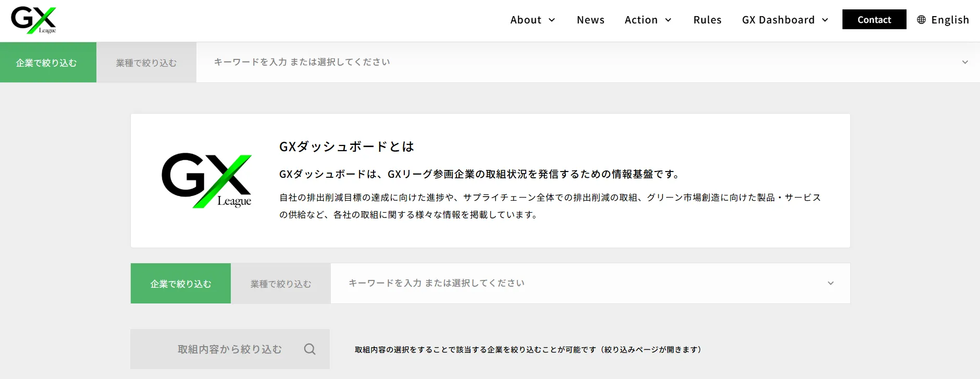
Task: Click the magnifier icon in 取組内容から絞り込む
Action: point(309,349)
